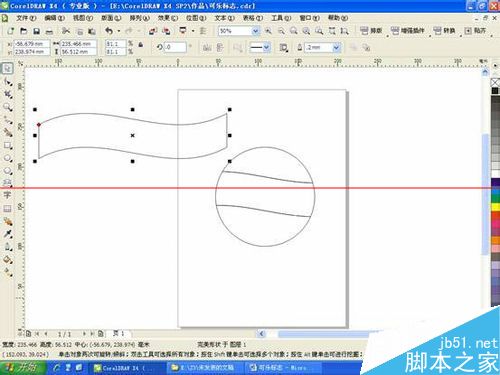The image size is (500, 375).
Task: Click the 排版 toolbar button
Action: pos(371,31)
